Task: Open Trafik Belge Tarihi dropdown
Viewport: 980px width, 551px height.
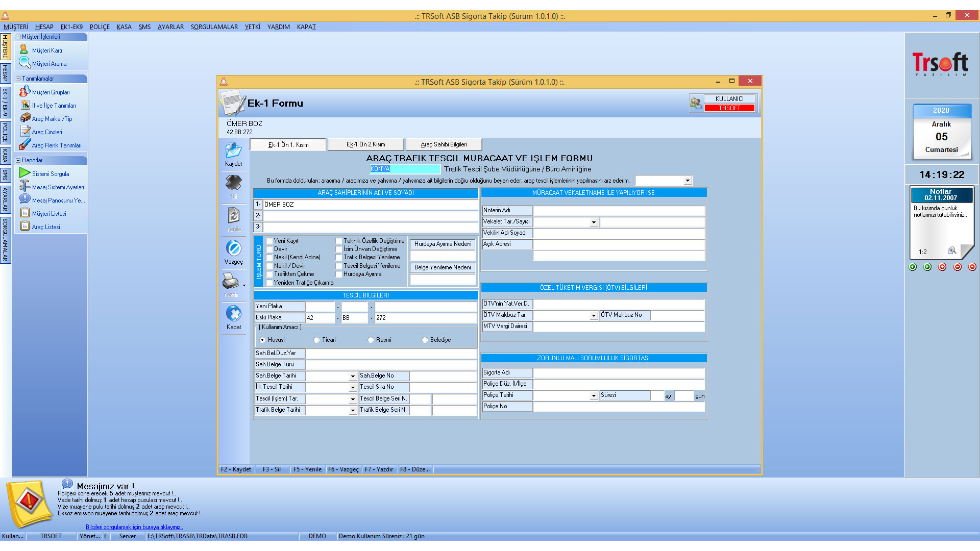Action: pos(353,411)
